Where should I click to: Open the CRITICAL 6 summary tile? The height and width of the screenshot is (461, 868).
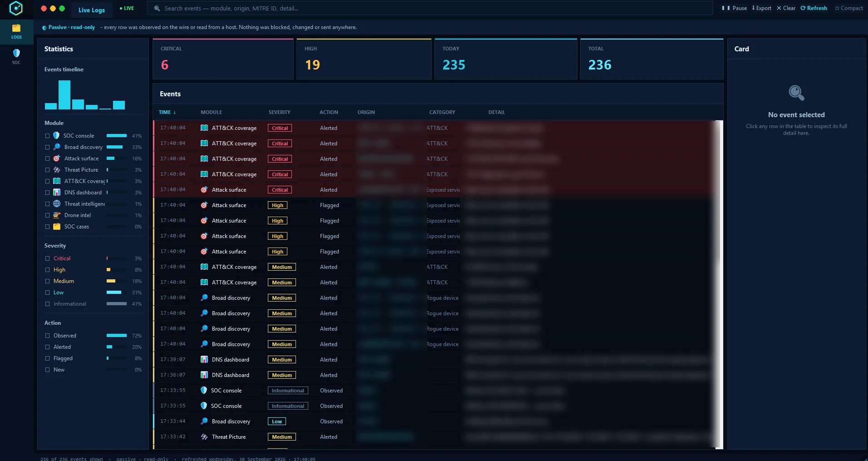point(223,59)
